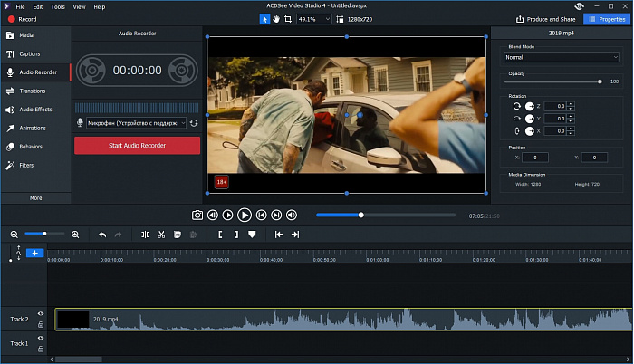Screen dimensions: 634x364
Task: Increase the Y rotation value
Action: click(571, 117)
